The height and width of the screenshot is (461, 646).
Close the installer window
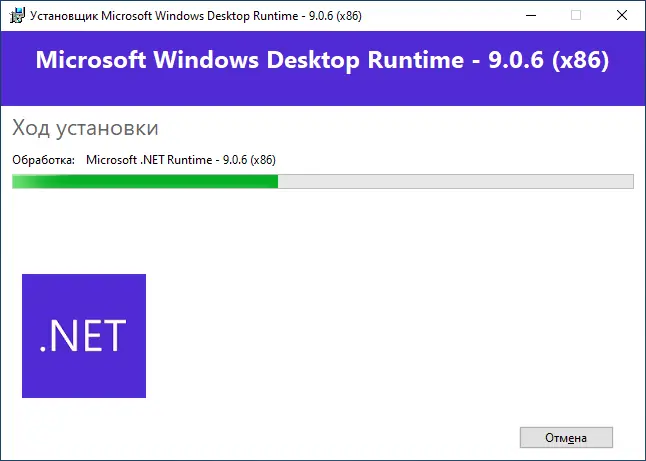click(622, 16)
